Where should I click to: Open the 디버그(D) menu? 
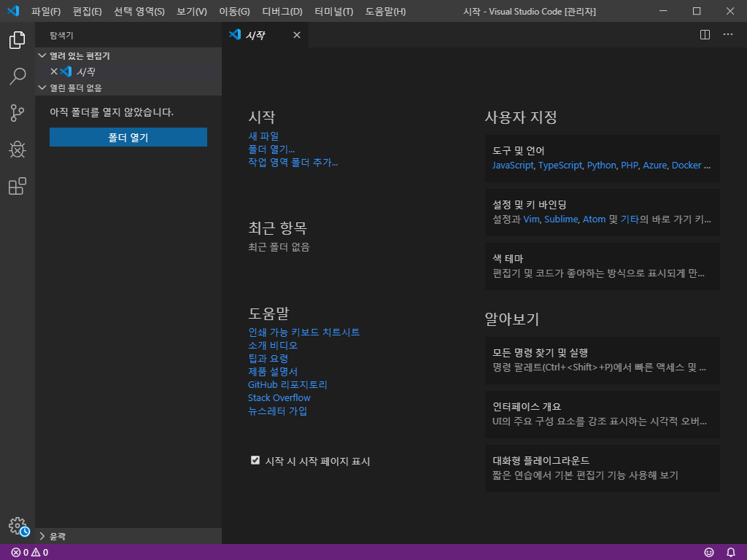pyautogui.click(x=282, y=12)
